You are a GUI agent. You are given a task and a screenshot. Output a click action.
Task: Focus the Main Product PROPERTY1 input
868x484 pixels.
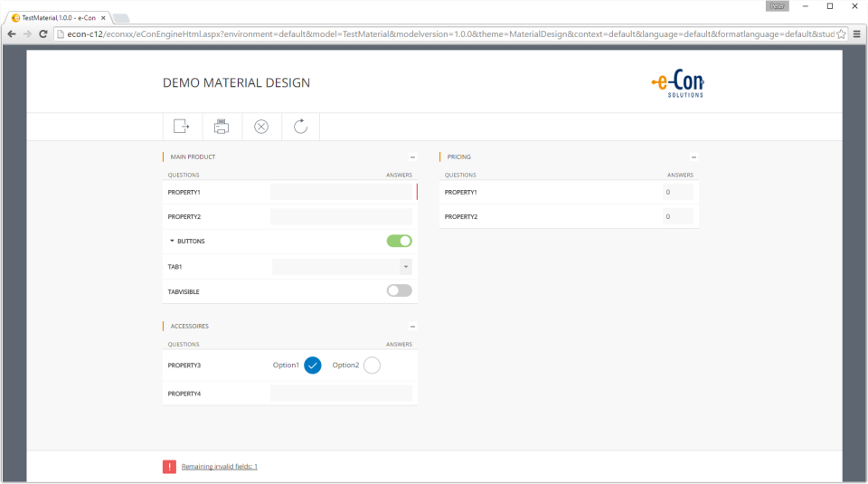click(342, 192)
